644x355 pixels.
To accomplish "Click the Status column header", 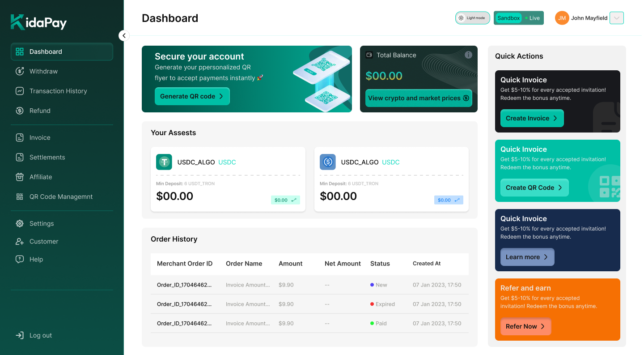I will (380, 264).
